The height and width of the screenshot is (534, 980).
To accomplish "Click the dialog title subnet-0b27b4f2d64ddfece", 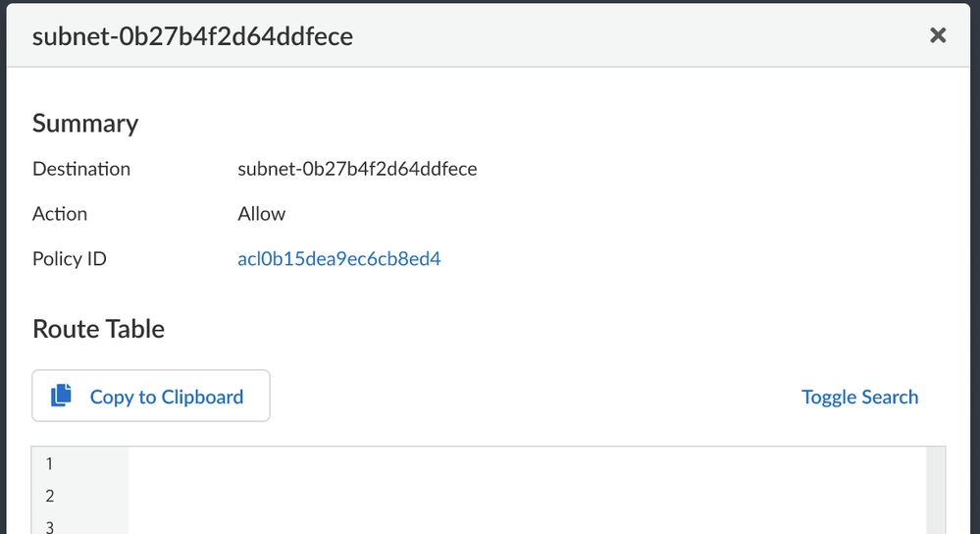I will 192,36.
